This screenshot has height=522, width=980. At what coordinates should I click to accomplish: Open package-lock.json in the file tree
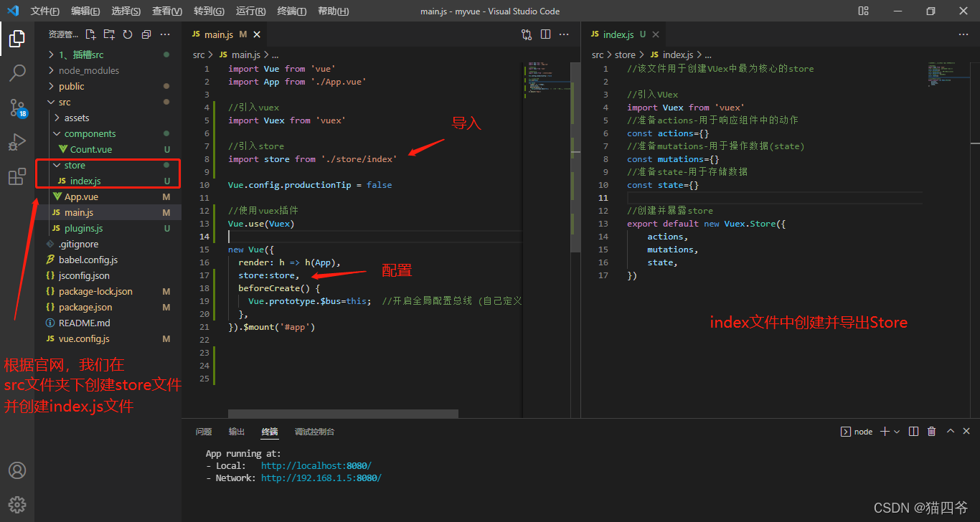[108, 291]
